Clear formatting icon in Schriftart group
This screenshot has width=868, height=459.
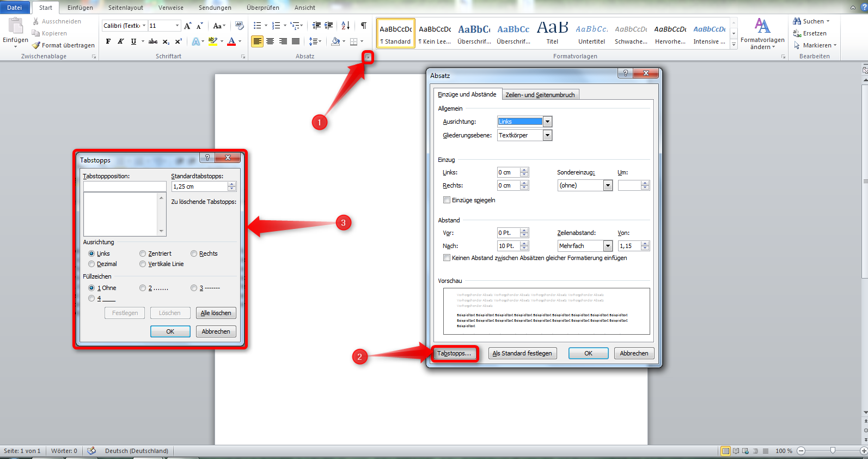239,26
